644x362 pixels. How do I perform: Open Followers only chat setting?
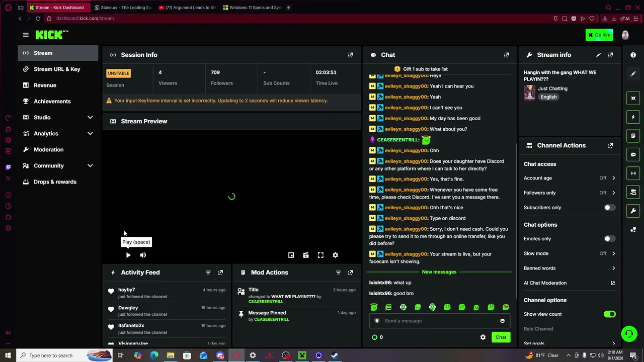[x=570, y=193]
